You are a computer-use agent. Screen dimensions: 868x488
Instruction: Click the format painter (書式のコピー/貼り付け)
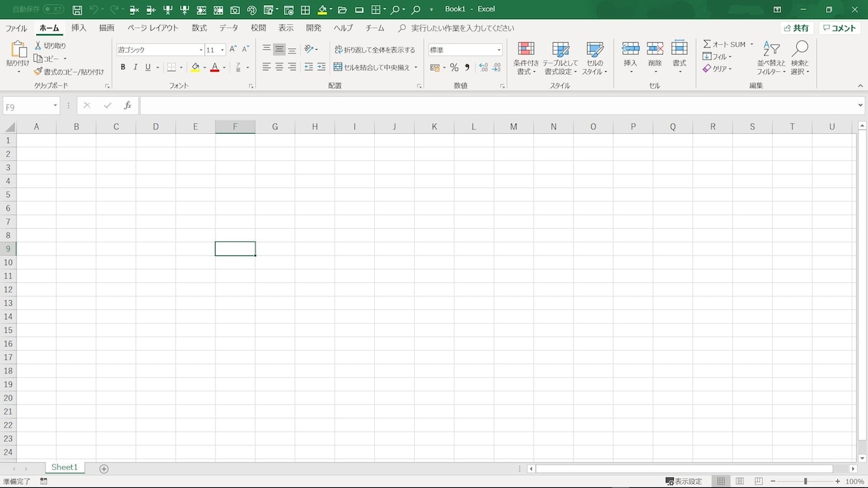click(x=69, y=72)
